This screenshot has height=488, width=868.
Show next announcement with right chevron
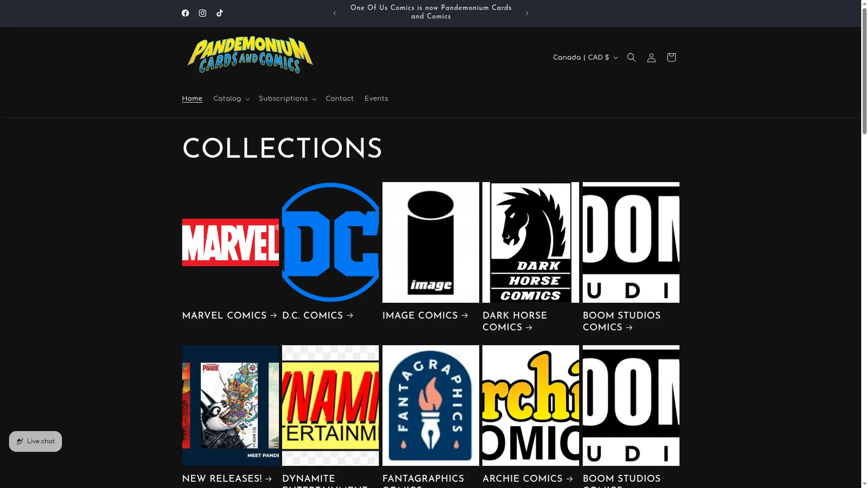(527, 13)
